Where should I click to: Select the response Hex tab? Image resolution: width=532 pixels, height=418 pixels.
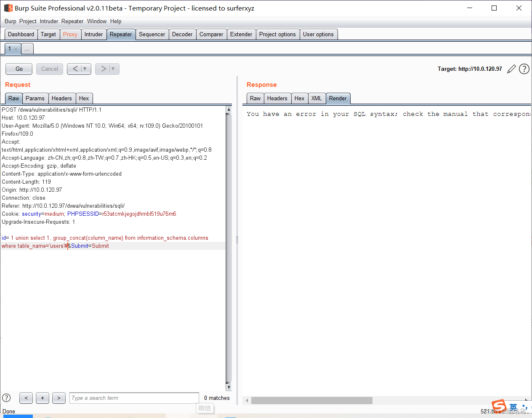coord(300,99)
